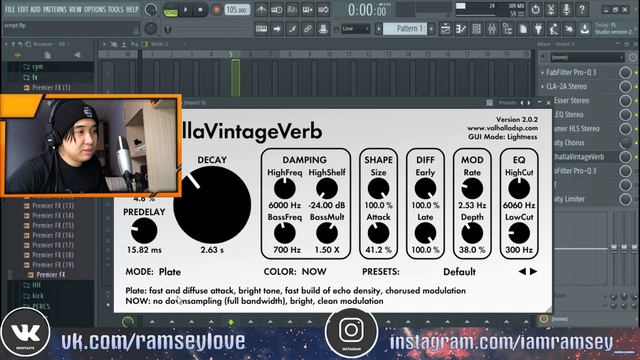
Task: Open the ADD menu
Action: click(x=36, y=9)
